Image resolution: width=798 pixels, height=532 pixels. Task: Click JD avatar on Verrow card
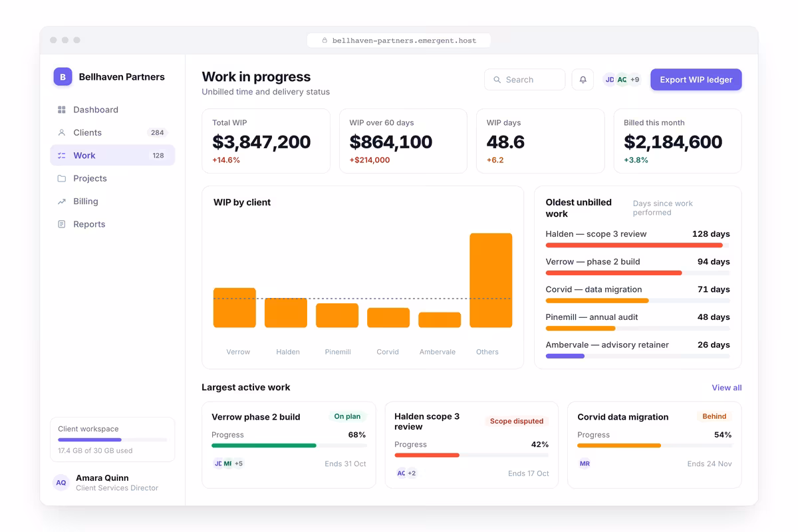coord(218,464)
